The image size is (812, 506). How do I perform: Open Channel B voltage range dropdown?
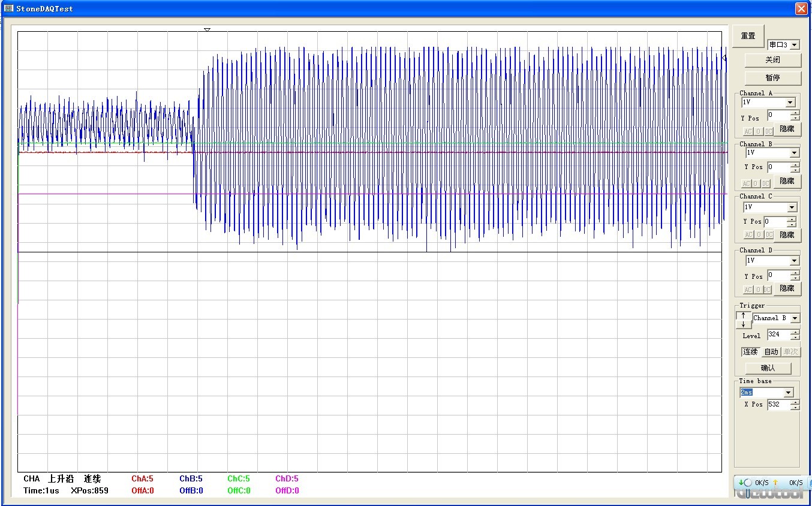[x=794, y=153]
